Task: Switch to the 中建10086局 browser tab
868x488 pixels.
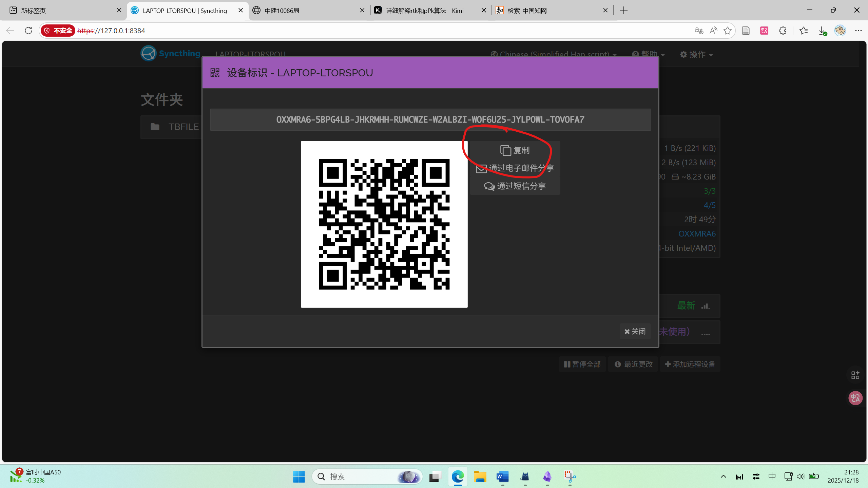Action: point(309,10)
